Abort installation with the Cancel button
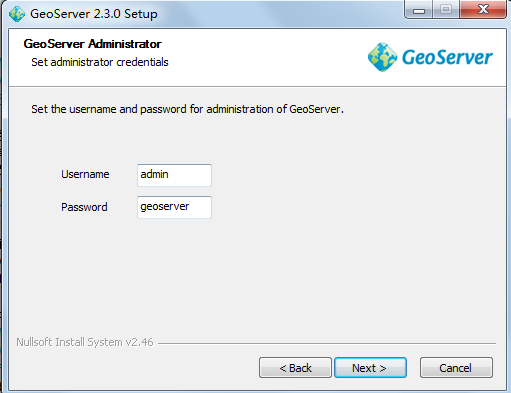Image resolution: width=511 pixels, height=393 pixels. (456, 368)
